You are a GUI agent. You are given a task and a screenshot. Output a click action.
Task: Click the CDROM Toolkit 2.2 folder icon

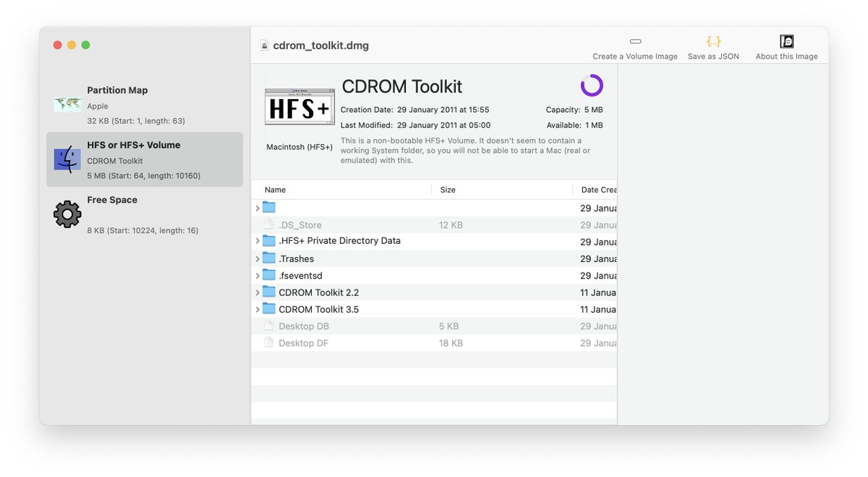(x=269, y=292)
